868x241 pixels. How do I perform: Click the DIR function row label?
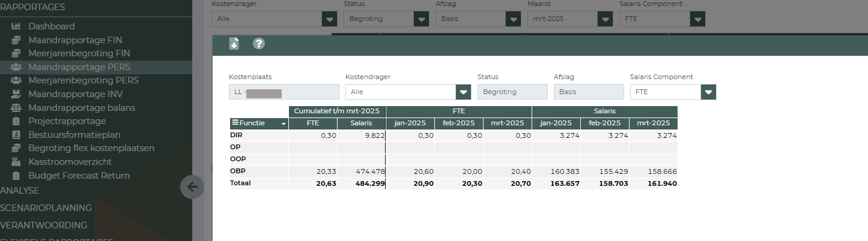(x=237, y=135)
